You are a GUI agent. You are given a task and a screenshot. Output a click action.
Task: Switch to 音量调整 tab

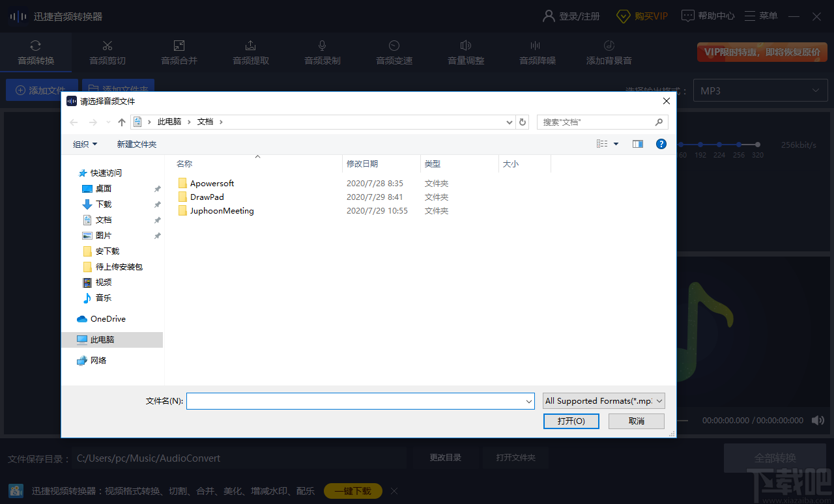click(x=466, y=53)
